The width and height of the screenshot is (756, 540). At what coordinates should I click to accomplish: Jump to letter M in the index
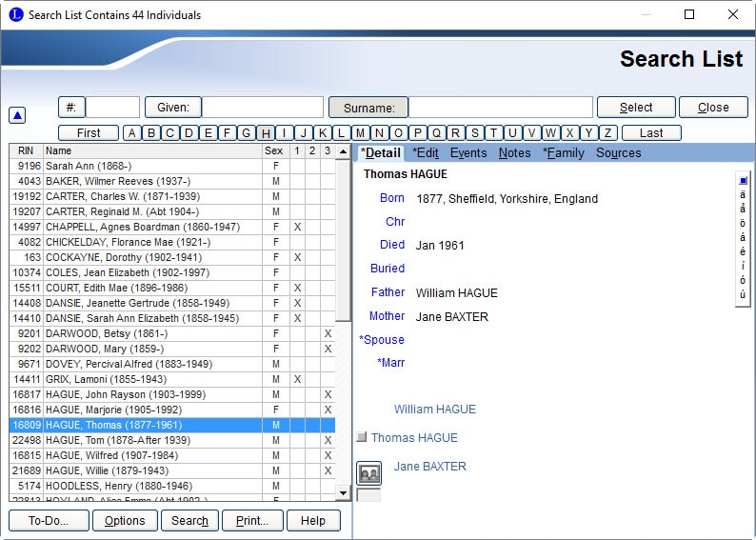click(361, 133)
